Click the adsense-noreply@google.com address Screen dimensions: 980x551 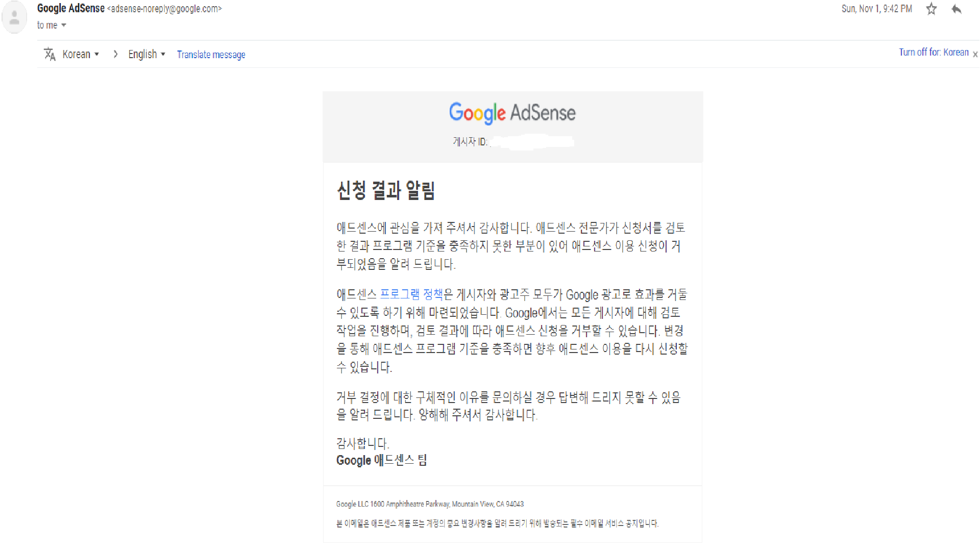(164, 9)
